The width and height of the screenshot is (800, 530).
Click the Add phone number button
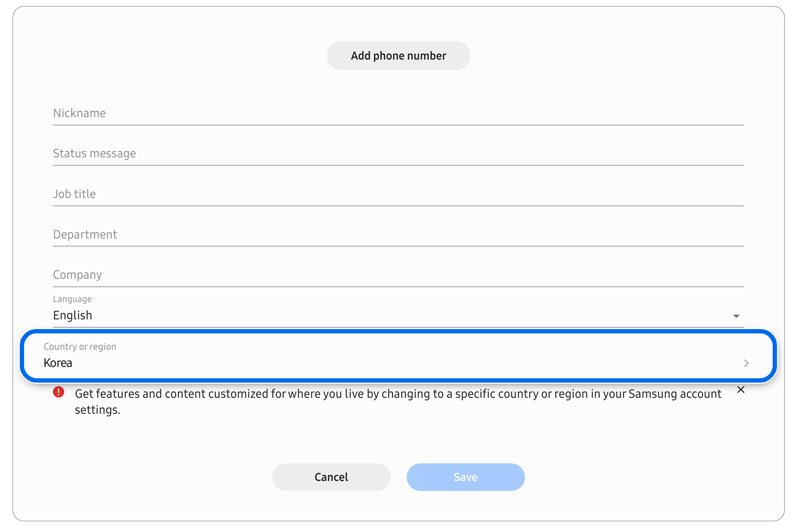click(398, 56)
